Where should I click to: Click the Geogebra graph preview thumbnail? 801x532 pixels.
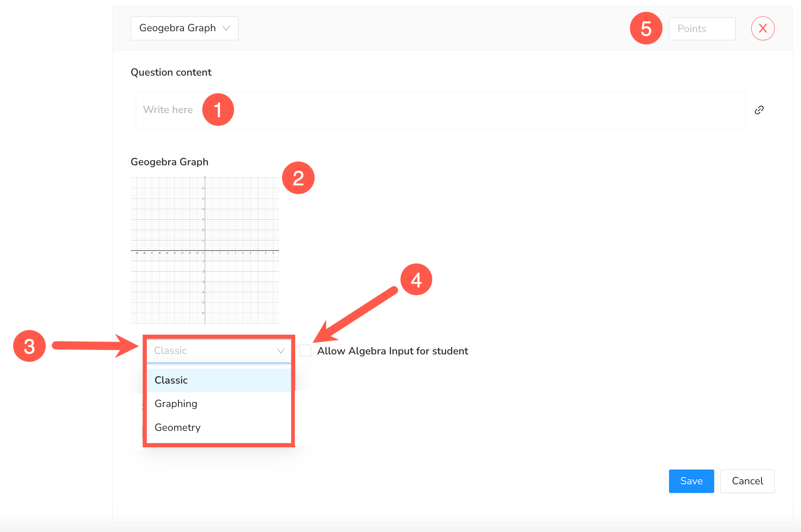[204, 250]
